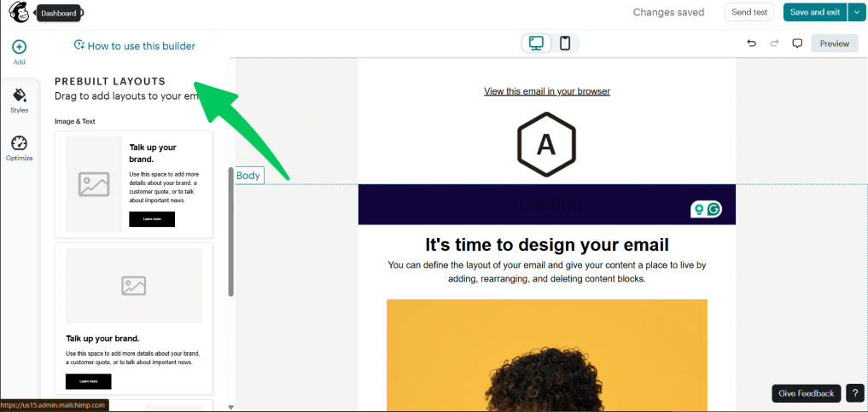Redo the last change
This screenshot has width=868, height=412.
(x=774, y=44)
